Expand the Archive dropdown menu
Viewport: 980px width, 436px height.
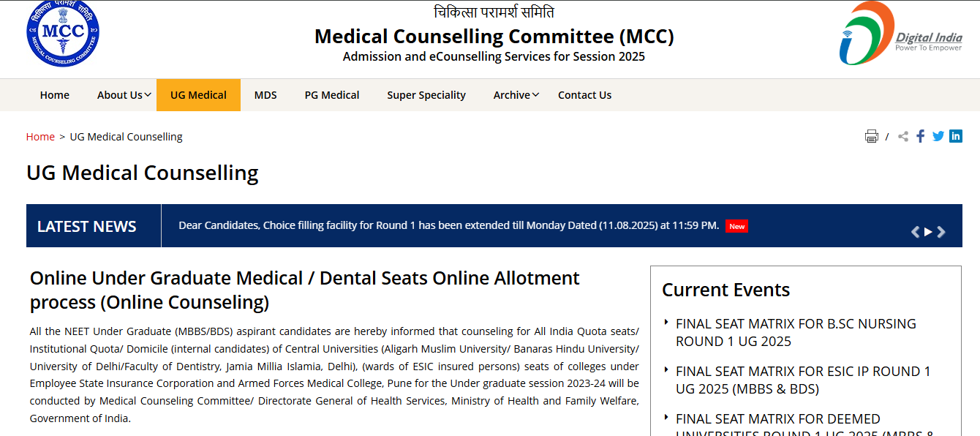[516, 95]
